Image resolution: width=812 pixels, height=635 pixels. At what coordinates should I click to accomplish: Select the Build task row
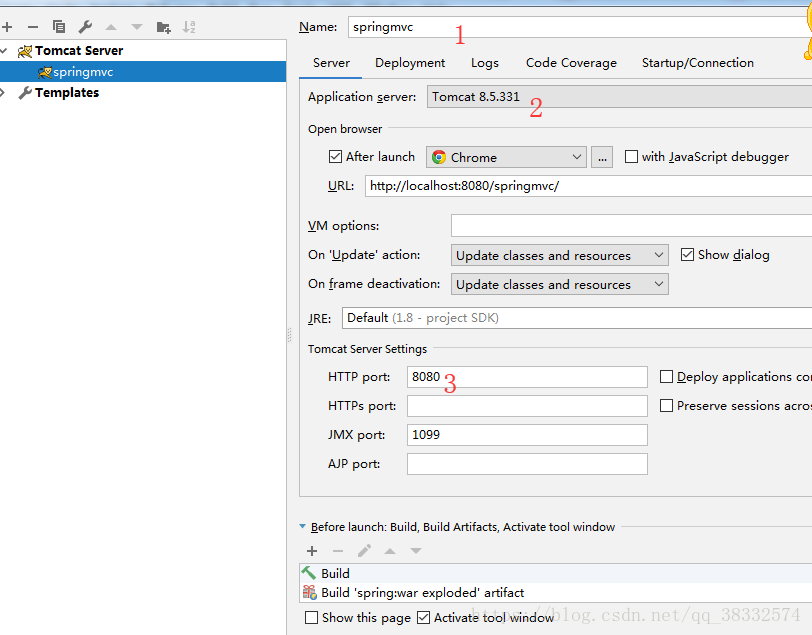tap(556, 573)
